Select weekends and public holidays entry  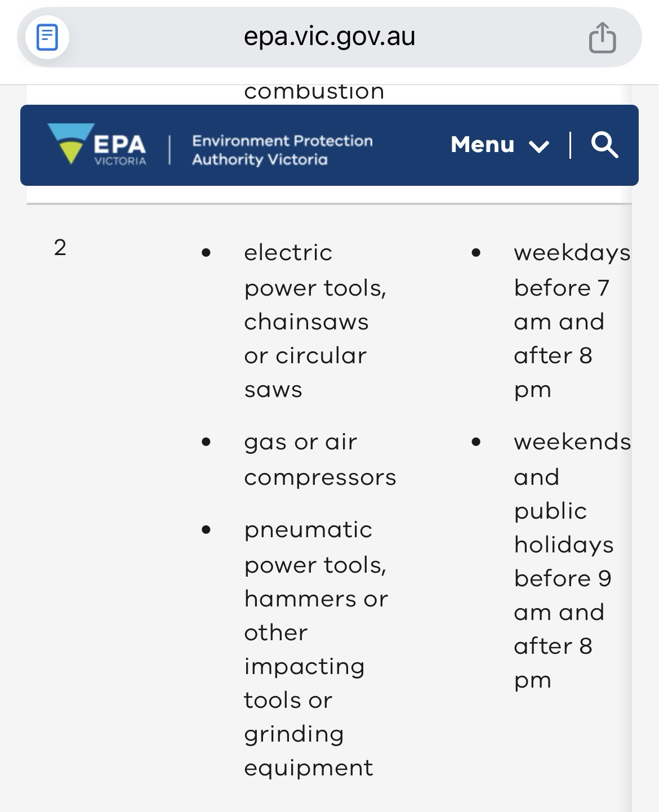click(x=571, y=561)
